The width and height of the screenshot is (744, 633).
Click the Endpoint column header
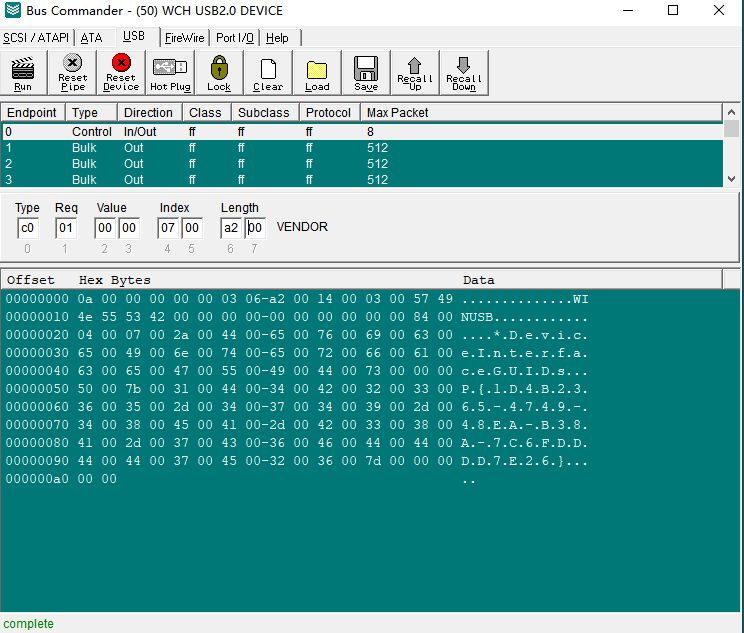tap(32, 113)
